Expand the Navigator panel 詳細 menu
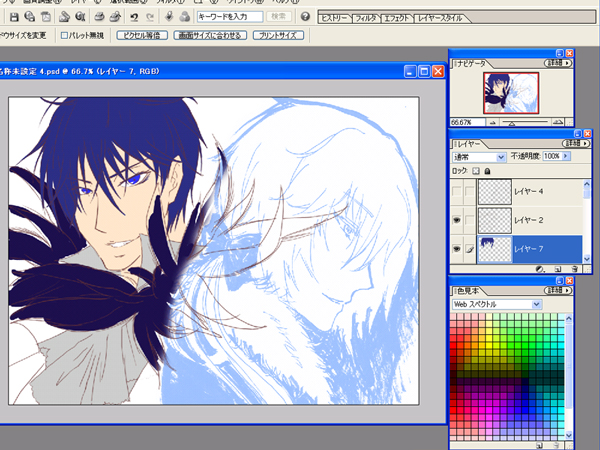This screenshot has height=450, width=600. 558,63
